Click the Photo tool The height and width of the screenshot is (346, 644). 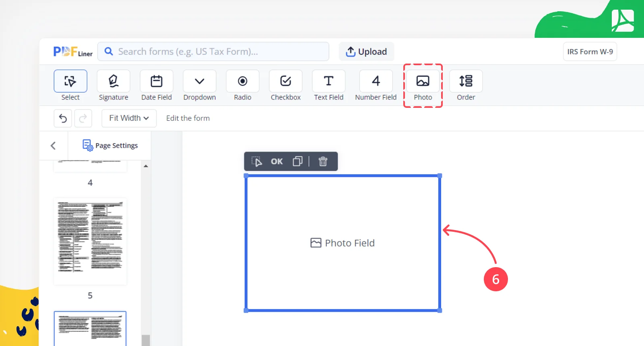click(423, 85)
